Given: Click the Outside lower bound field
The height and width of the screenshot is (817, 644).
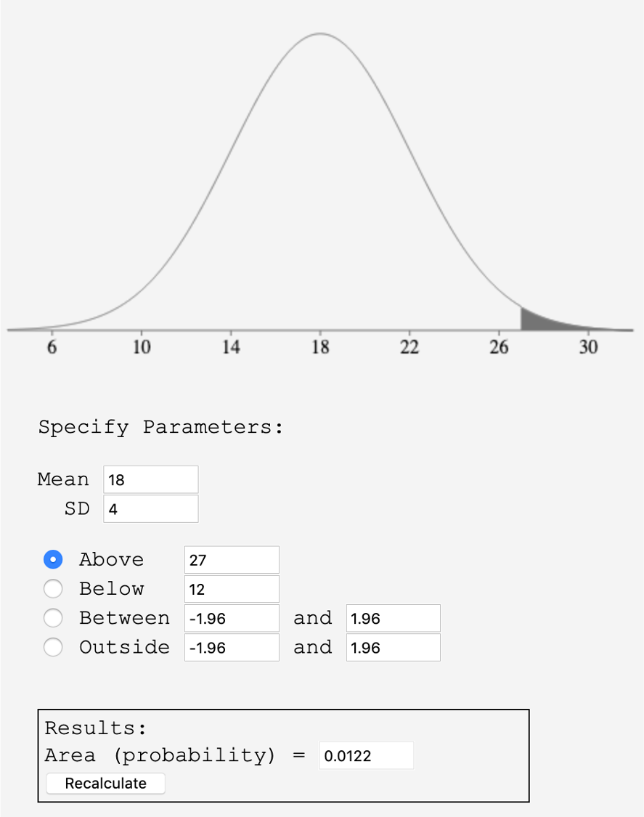Looking at the screenshot, I should [231, 647].
